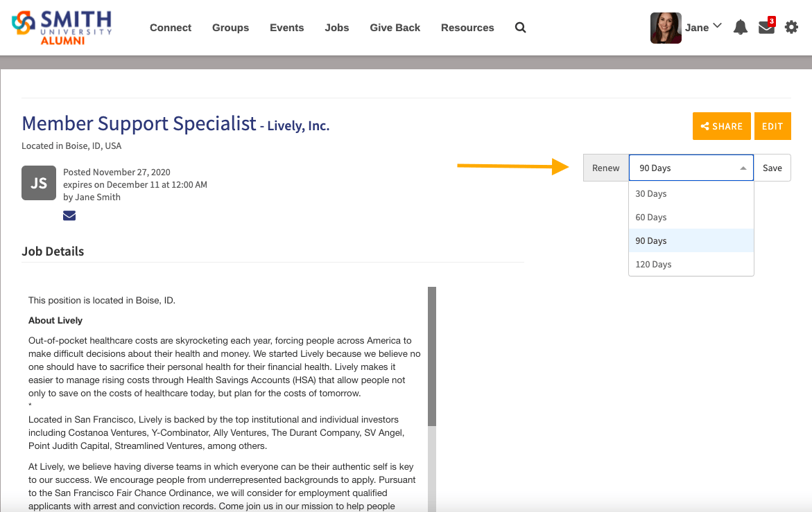Screen dimensions: 812x512
Task: Open the Groups menu
Action: click(230, 28)
